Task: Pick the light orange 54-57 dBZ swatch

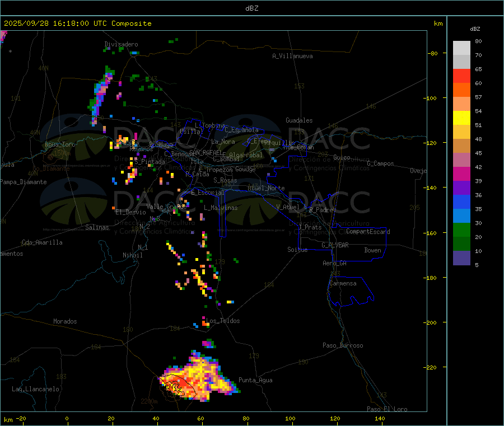Action: click(x=461, y=104)
